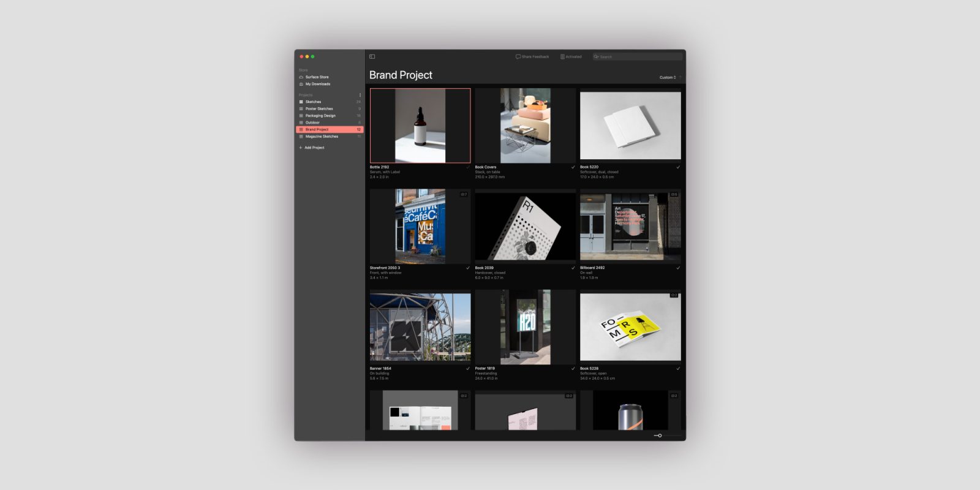
Task: Select Magazine Sketches in the sidebar
Action: (322, 137)
